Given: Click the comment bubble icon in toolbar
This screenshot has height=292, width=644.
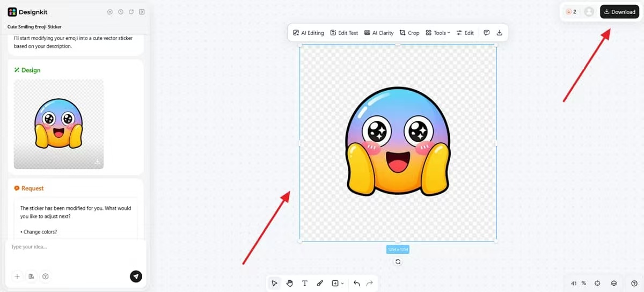Looking at the screenshot, I should [487, 33].
